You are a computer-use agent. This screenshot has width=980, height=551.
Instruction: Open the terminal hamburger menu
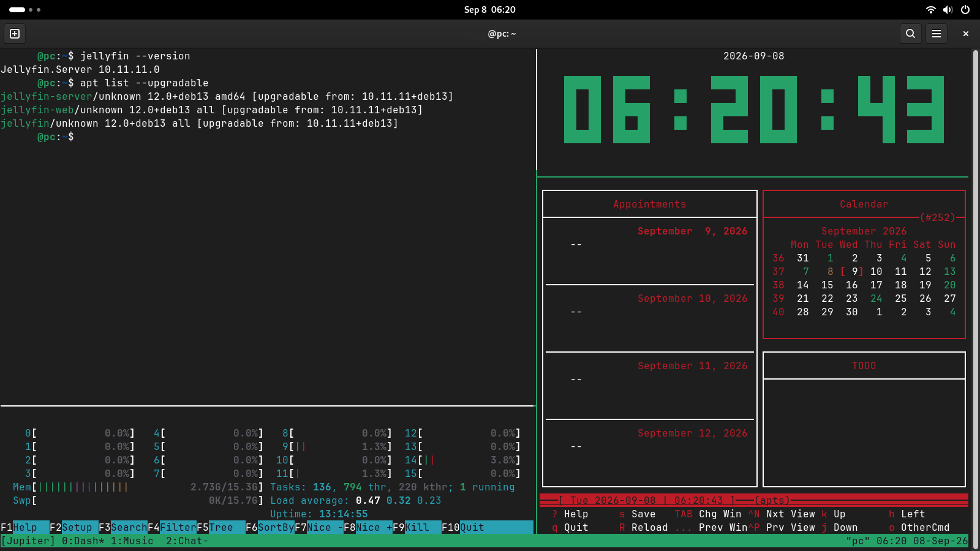tap(937, 34)
